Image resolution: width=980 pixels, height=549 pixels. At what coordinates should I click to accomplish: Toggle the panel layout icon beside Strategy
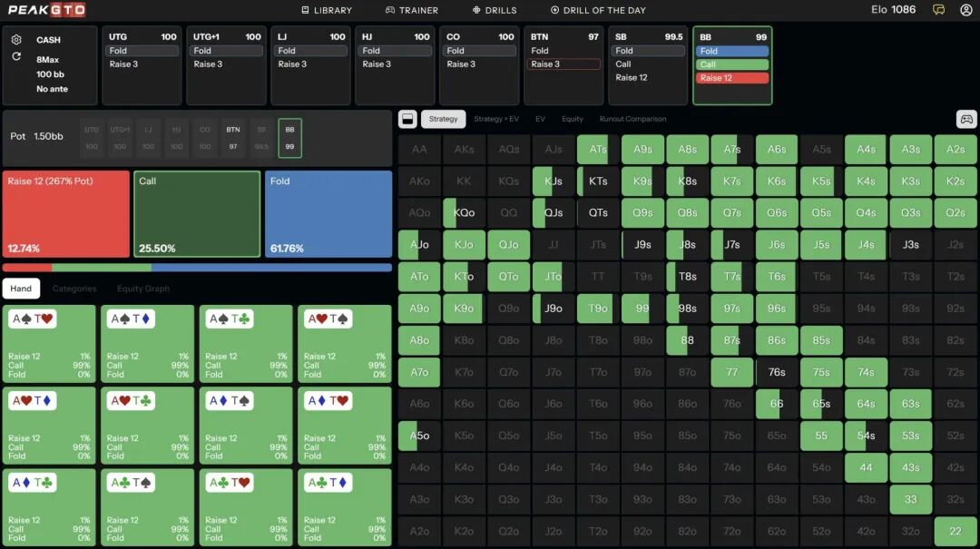pyautogui.click(x=408, y=119)
